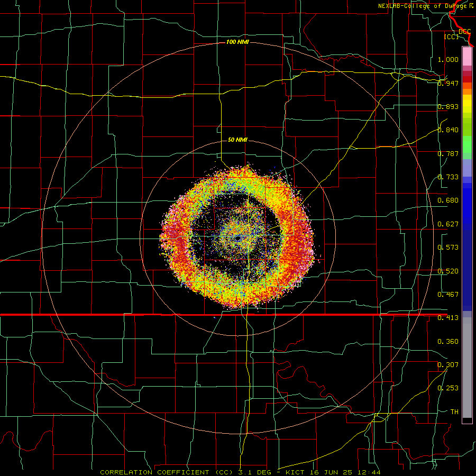Click the 1.000 value on the scale

coord(448,59)
